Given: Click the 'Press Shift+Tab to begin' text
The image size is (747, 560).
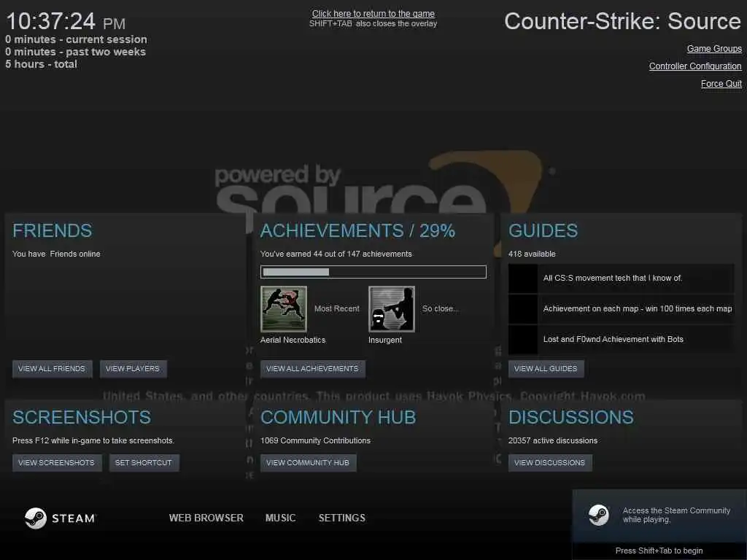Looking at the screenshot, I should (x=659, y=551).
